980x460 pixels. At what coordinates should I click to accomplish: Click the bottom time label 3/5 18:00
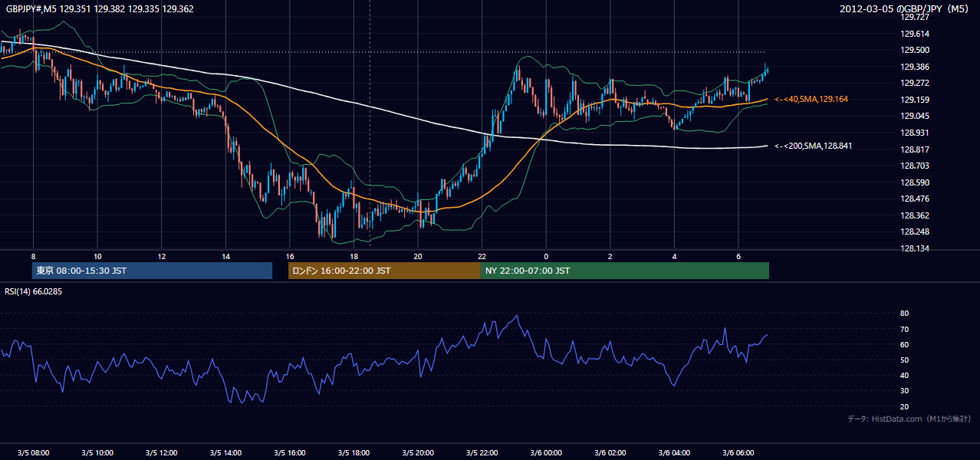coord(354,453)
